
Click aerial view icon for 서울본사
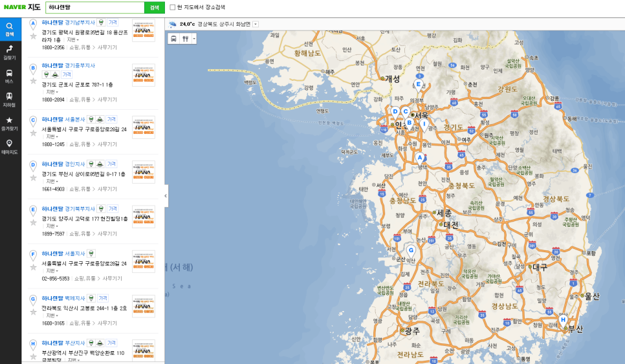pos(100,119)
